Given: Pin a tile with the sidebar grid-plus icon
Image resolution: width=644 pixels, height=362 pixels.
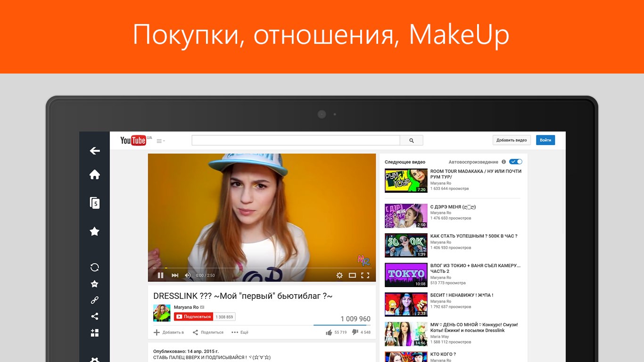Looking at the screenshot, I should [95, 333].
